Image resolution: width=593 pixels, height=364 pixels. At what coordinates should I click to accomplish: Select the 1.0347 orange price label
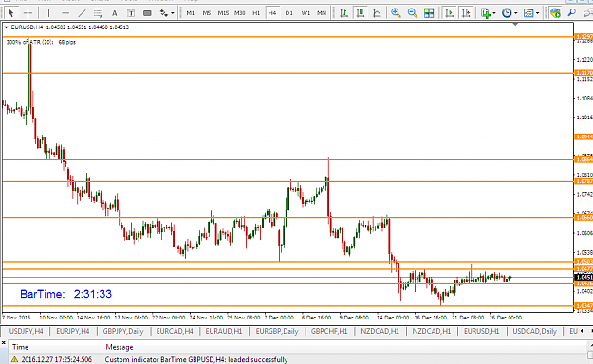[x=584, y=305]
